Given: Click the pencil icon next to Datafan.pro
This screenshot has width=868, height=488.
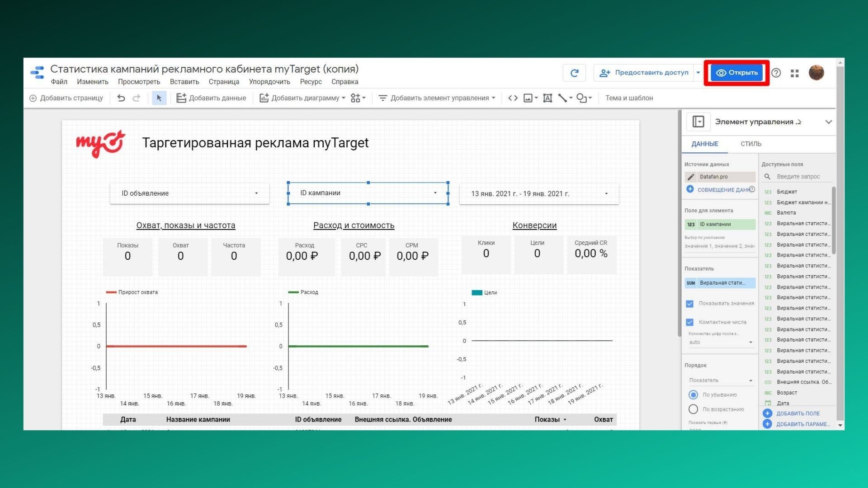Looking at the screenshot, I should [x=691, y=177].
